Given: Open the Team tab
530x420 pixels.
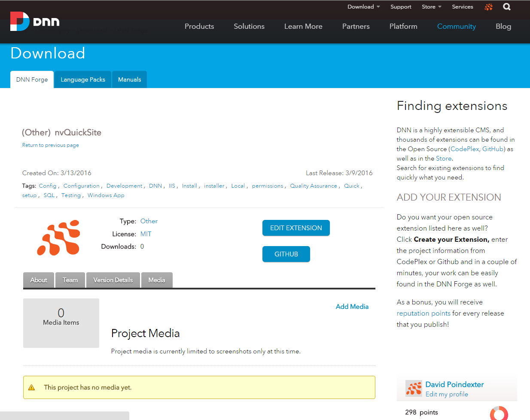Looking at the screenshot, I should [x=70, y=280].
